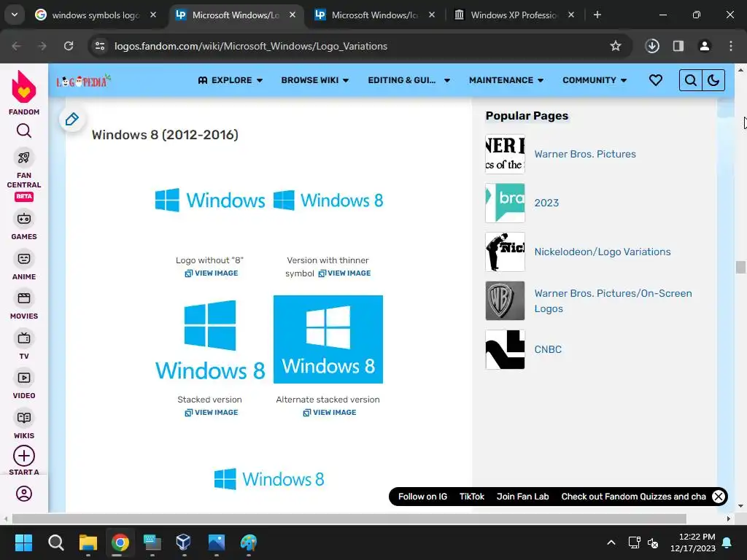Switch to the Windows XP Professional tab

click(x=514, y=15)
